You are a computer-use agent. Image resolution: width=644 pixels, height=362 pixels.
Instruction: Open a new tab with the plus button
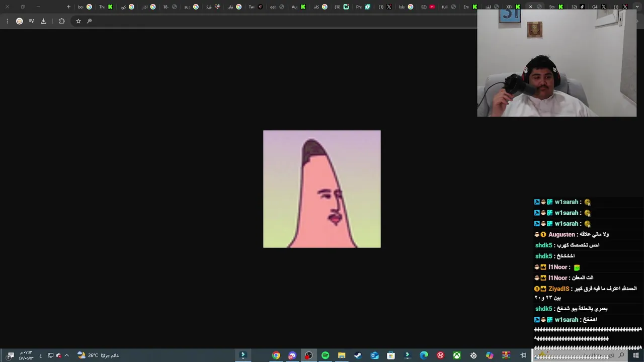68,7
